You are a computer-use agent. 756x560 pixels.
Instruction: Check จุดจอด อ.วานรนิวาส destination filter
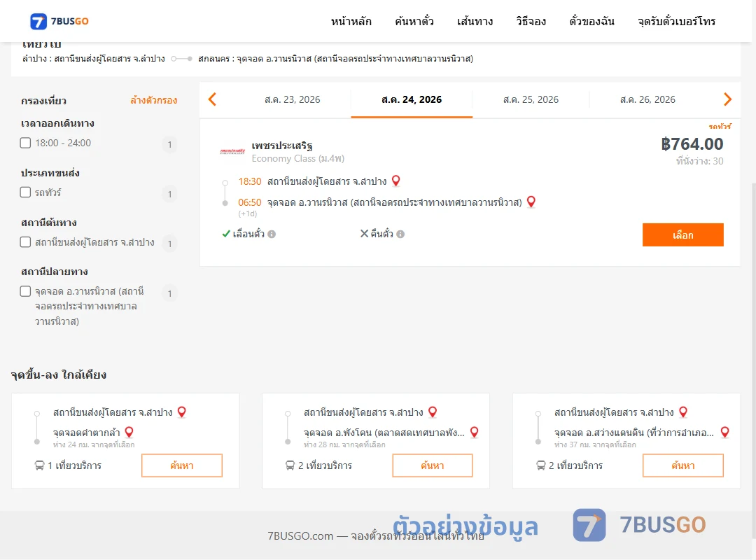pos(26,291)
